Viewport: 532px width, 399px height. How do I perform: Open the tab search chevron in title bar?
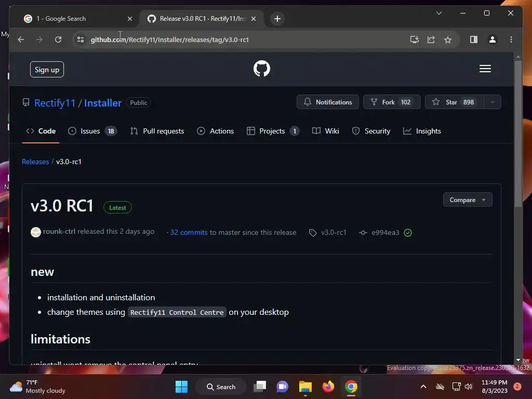[x=438, y=13]
